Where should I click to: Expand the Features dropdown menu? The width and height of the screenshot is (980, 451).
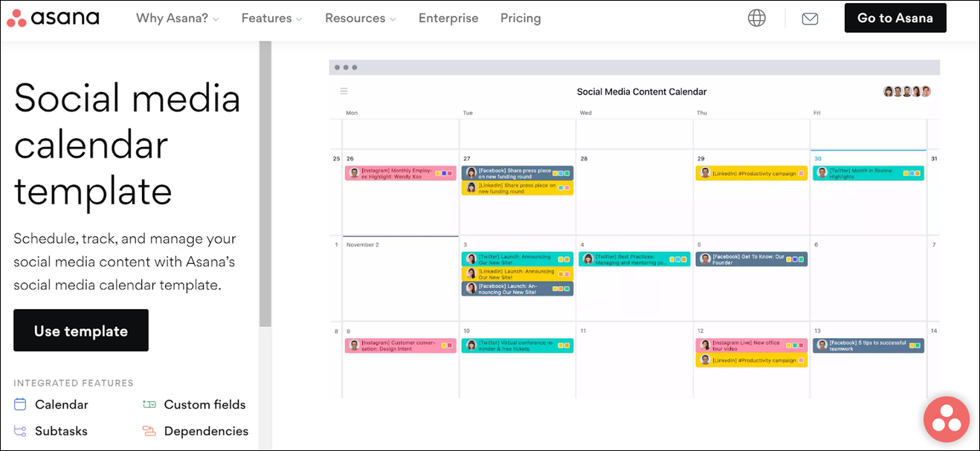click(271, 18)
